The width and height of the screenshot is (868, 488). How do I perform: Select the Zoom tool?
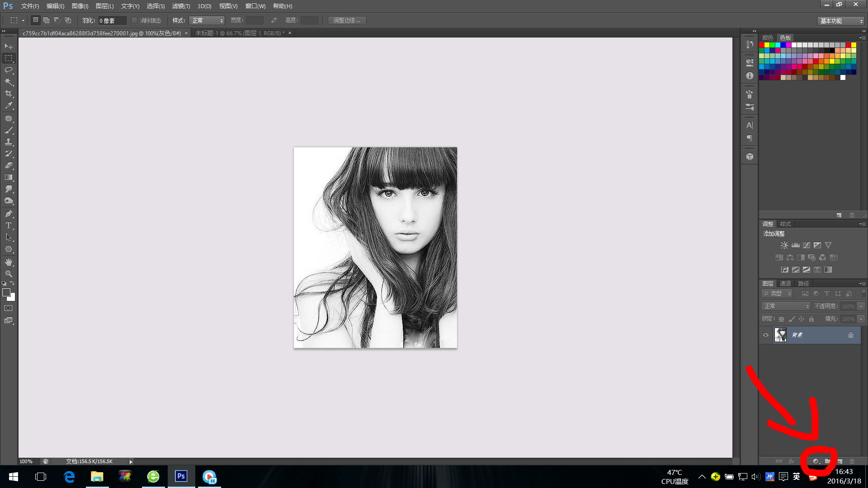point(9,274)
